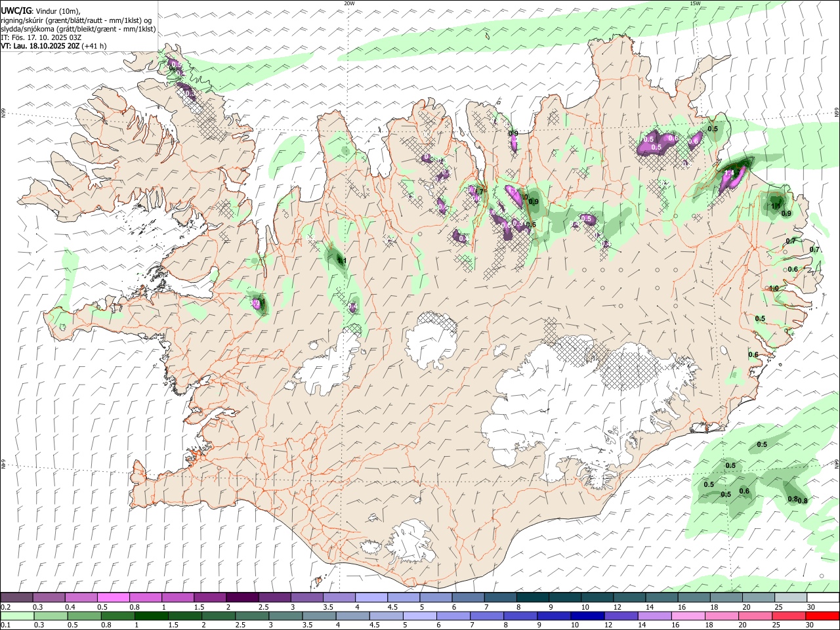Click the "VT: Lau. 18.10.2025 20Z" valid time
Viewport: 840px width, 630px height.
pos(41,46)
